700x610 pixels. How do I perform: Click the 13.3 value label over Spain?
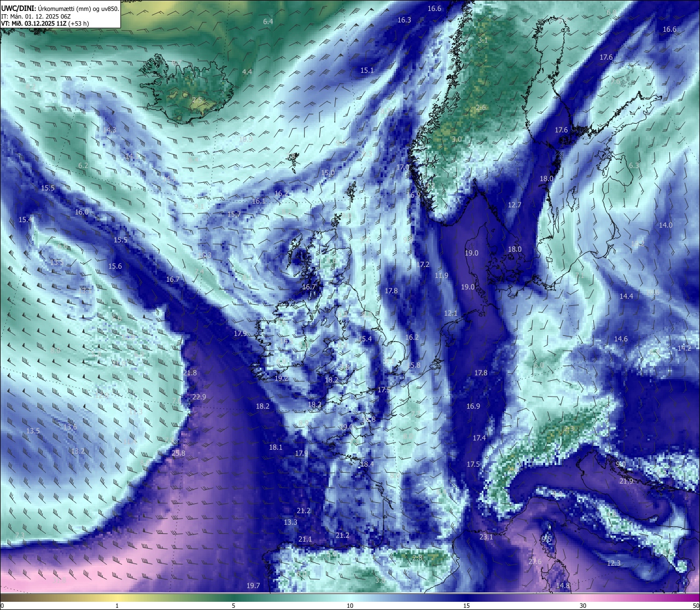[x=290, y=522]
